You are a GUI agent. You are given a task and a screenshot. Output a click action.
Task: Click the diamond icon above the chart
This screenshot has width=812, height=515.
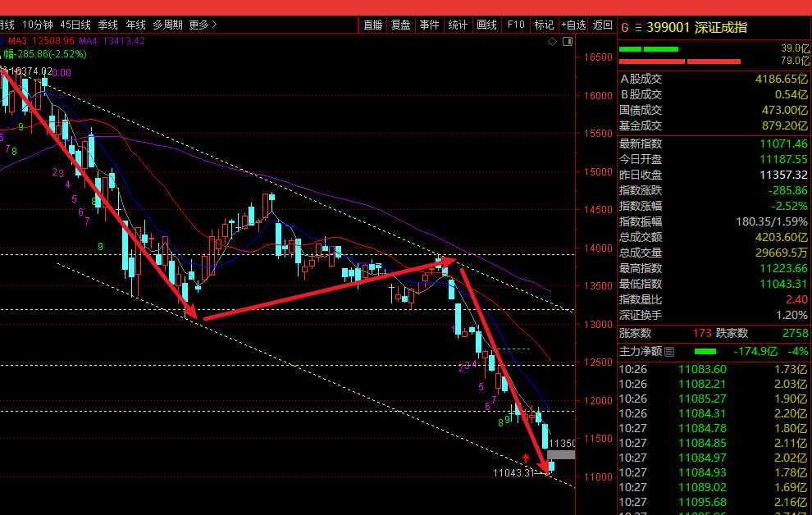(x=552, y=41)
